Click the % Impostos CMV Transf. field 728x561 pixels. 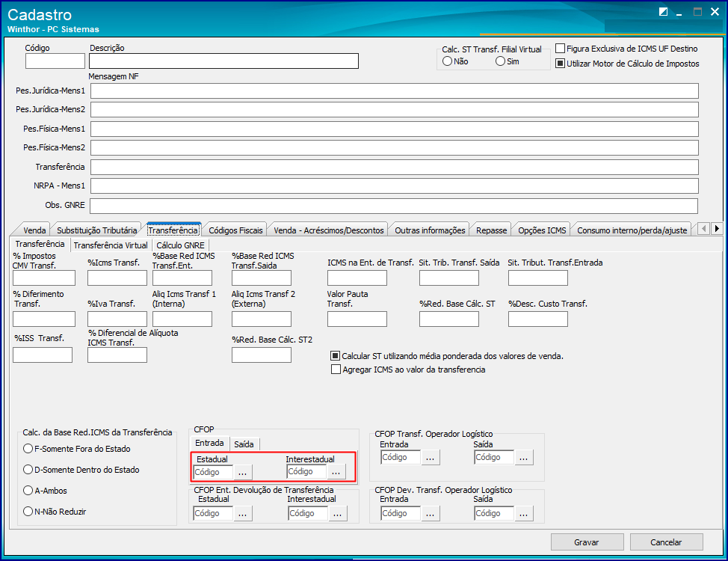(x=44, y=278)
